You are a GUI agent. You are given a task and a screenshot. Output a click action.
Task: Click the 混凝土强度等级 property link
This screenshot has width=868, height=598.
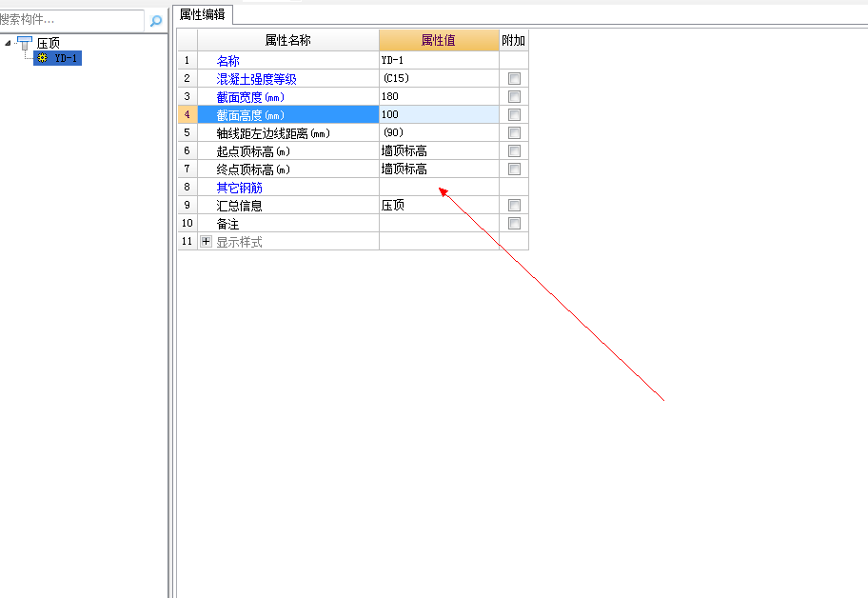pyautogui.click(x=256, y=79)
